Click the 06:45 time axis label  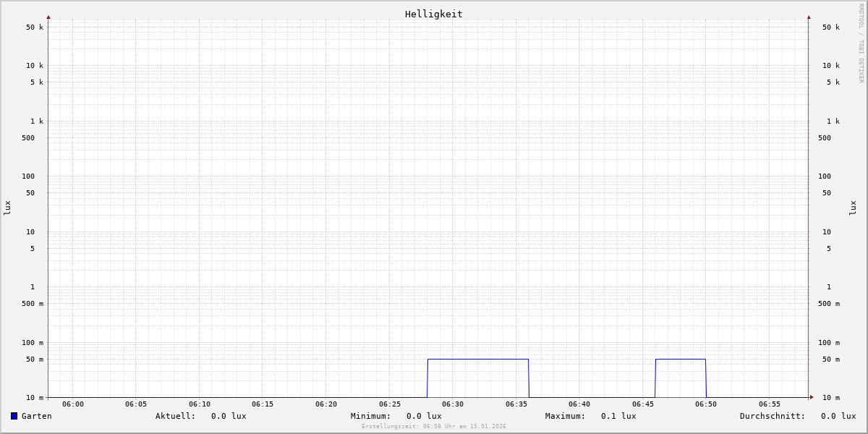[643, 404]
